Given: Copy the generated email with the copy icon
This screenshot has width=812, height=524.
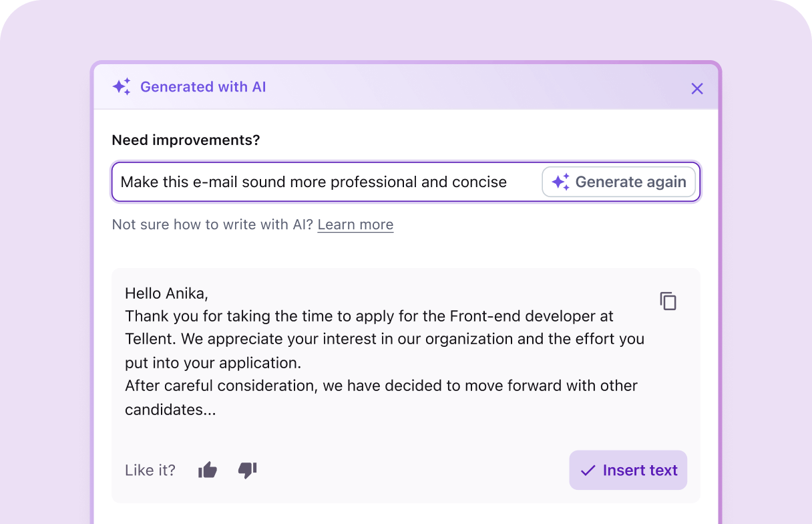Looking at the screenshot, I should 668,301.
